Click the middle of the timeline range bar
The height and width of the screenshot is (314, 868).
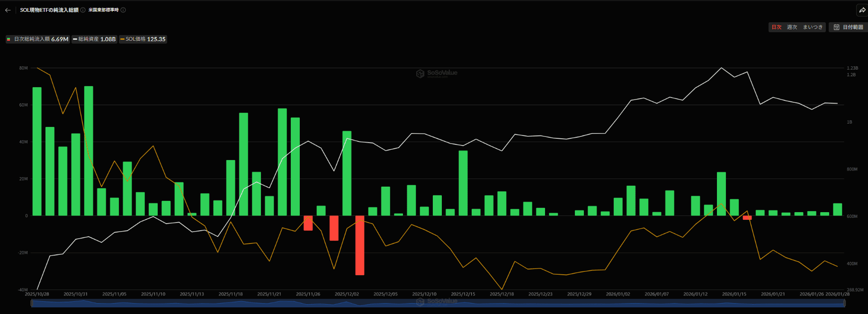[x=438, y=303]
